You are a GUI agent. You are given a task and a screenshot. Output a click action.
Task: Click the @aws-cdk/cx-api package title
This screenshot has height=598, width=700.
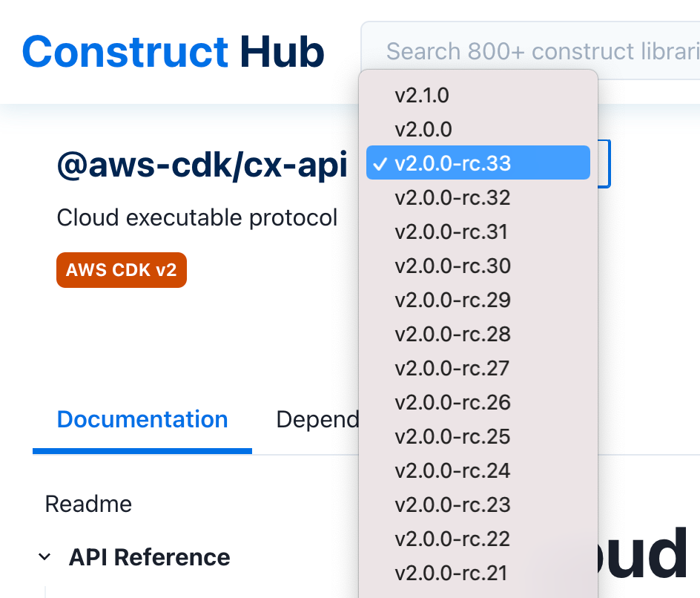(x=202, y=165)
